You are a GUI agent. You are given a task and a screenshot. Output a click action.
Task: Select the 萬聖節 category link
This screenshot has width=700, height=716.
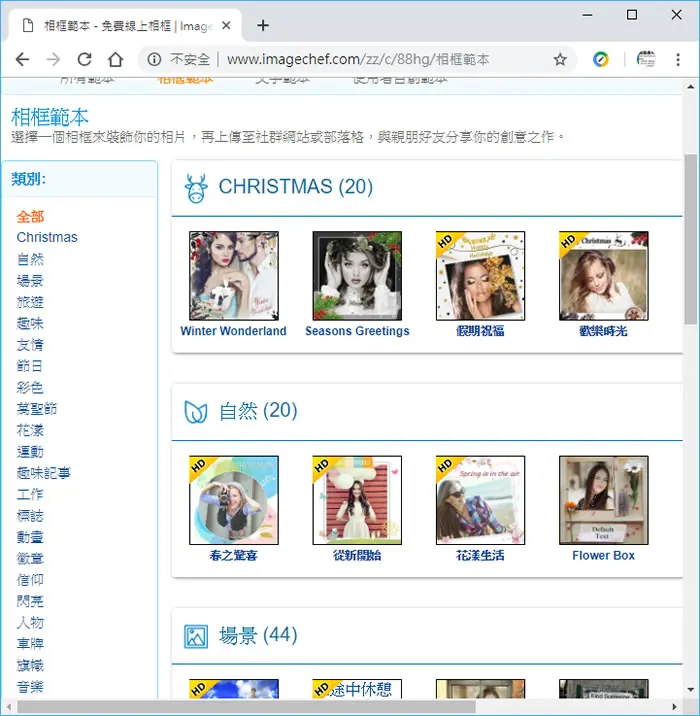pos(37,409)
